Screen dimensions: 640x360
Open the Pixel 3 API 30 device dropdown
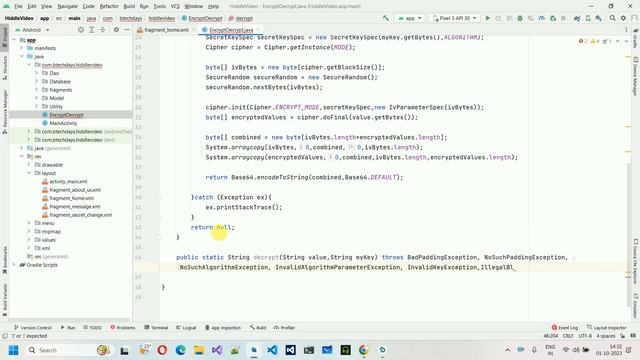click(454, 18)
